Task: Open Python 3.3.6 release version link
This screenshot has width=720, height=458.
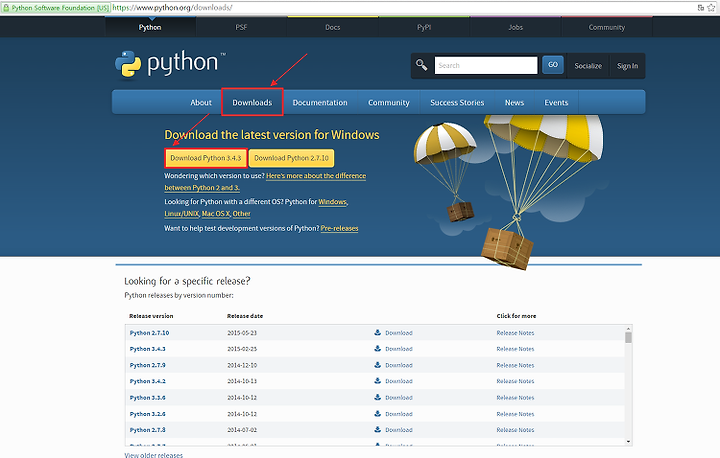Action: point(147,397)
